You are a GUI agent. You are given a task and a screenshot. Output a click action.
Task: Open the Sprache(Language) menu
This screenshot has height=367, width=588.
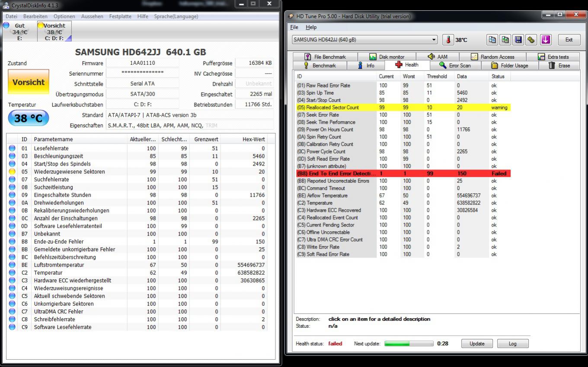[176, 16]
